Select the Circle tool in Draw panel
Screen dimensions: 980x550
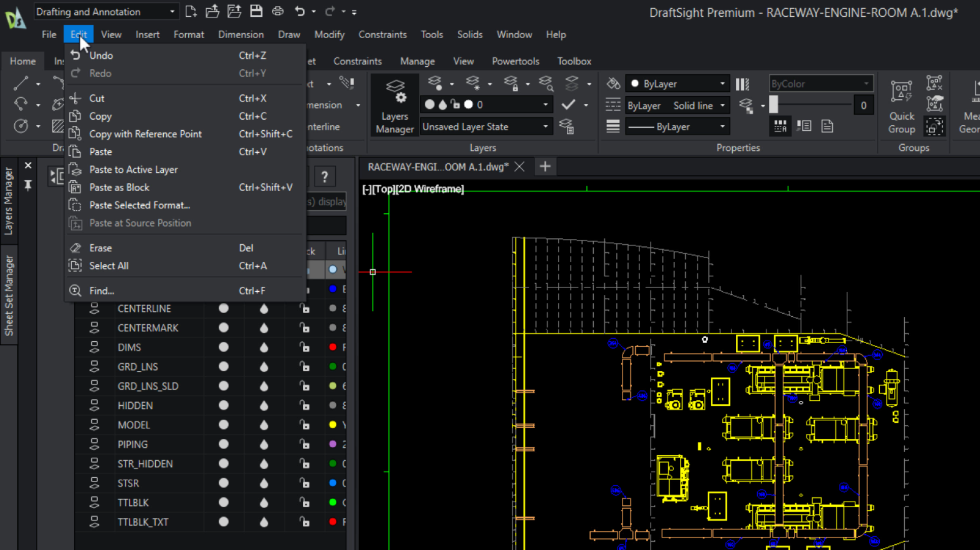click(21, 126)
